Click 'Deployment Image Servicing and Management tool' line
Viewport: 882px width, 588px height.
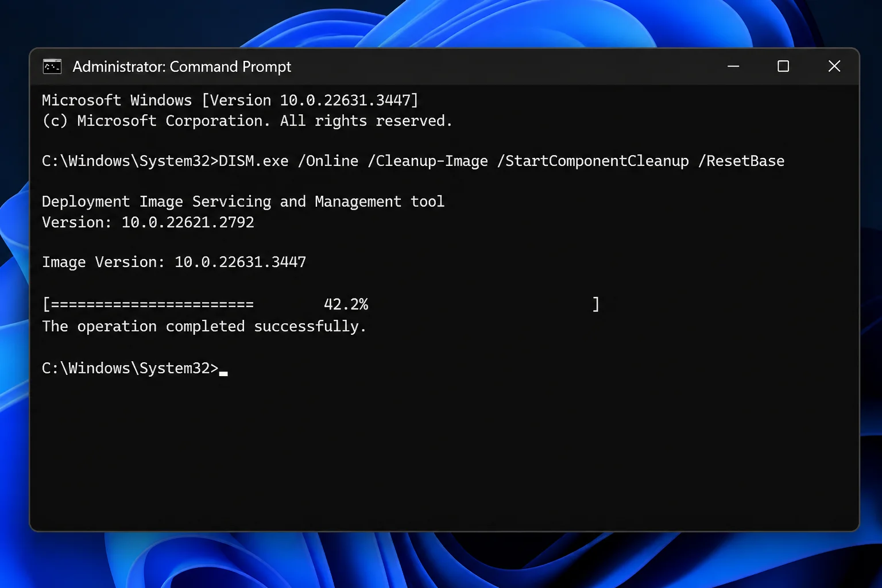pos(243,202)
